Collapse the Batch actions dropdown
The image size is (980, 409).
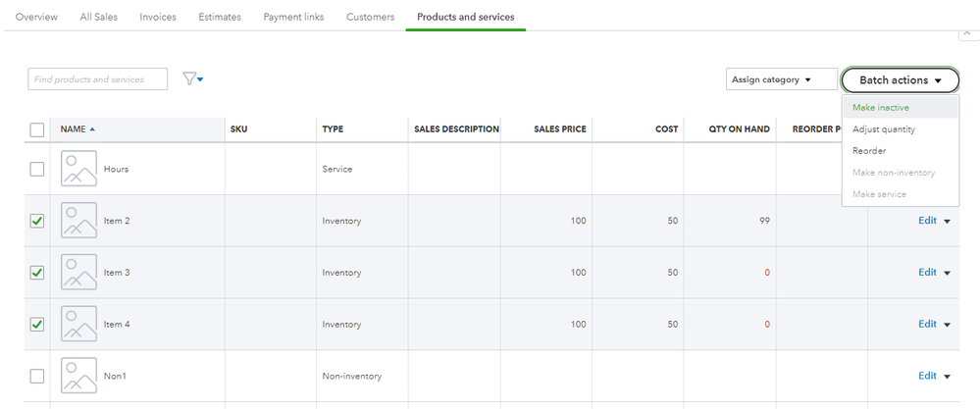pyautogui.click(x=900, y=80)
